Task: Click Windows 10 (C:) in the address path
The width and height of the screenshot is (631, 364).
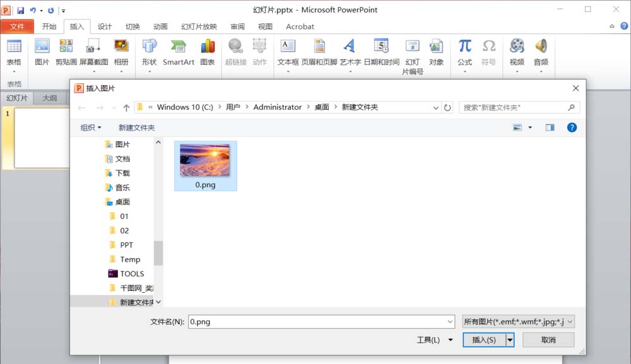Action: tap(185, 107)
